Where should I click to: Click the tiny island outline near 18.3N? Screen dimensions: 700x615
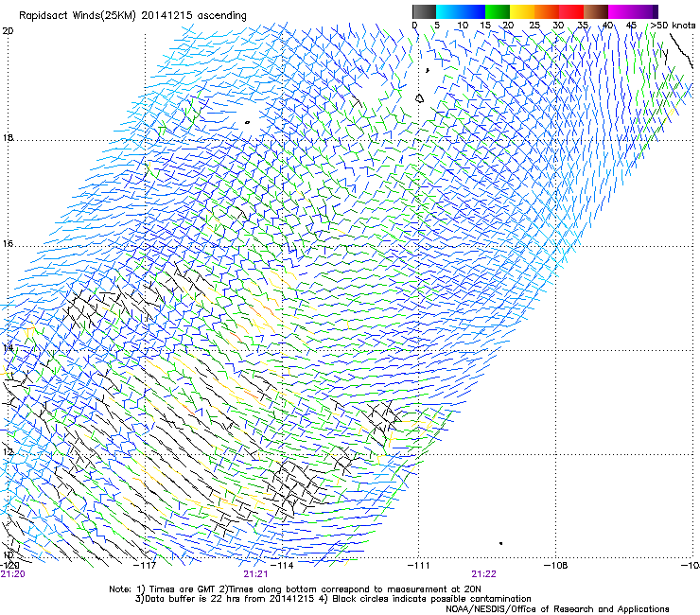point(247,122)
